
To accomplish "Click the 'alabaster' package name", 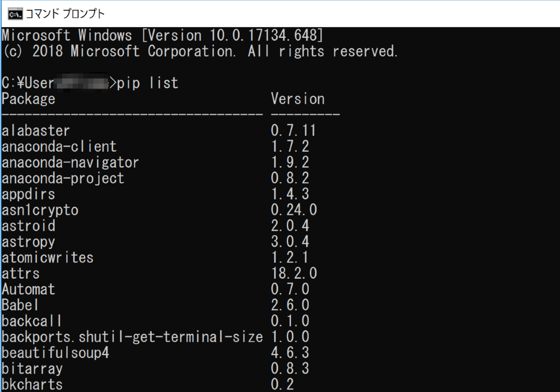I will (36, 130).
